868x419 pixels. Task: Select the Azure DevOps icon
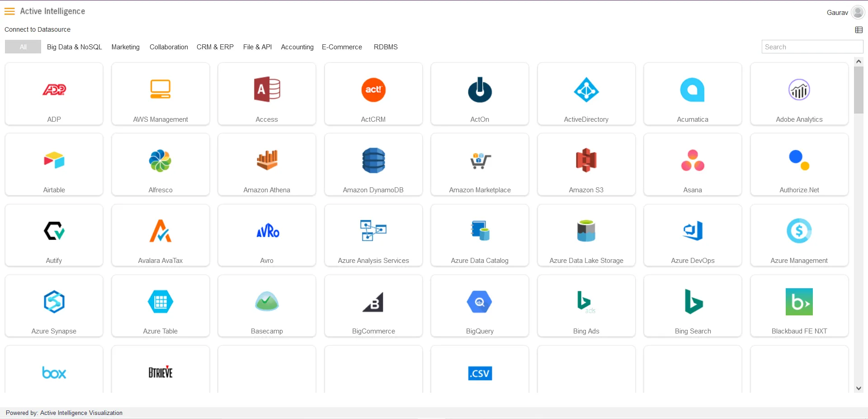(x=693, y=231)
